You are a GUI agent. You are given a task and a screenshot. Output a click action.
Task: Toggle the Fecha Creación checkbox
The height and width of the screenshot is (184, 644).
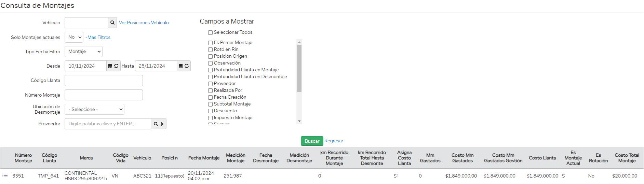(211, 98)
